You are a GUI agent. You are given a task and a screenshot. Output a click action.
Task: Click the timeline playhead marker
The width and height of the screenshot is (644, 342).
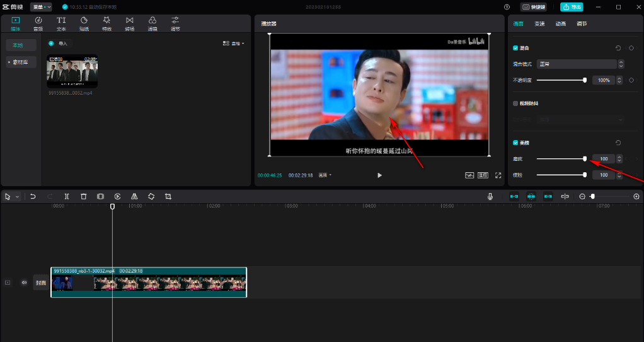pyautogui.click(x=113, y=206)
